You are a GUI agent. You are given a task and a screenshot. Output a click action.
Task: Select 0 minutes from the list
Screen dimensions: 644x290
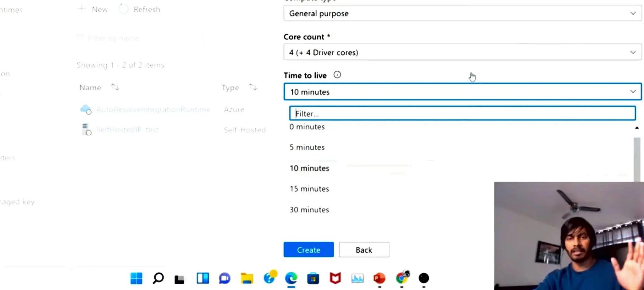point(307,127)
